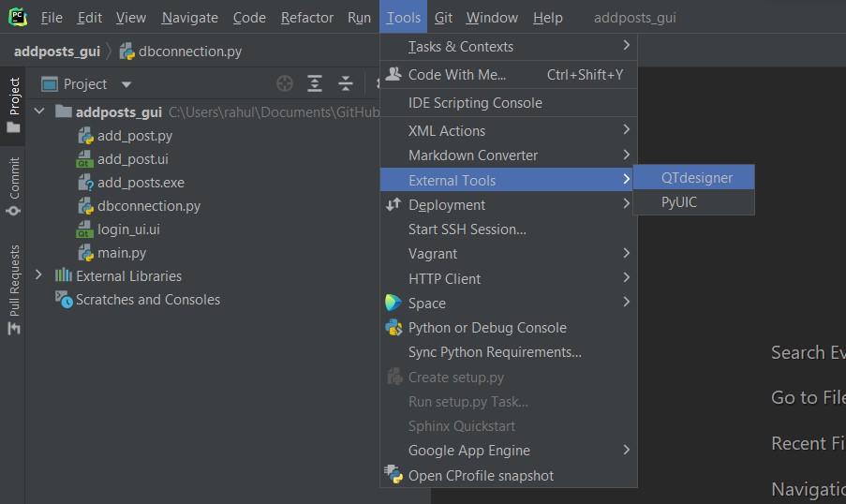Click the dbconnection.py breadcrumb
The image size is (846, 504).
(190, 52)
